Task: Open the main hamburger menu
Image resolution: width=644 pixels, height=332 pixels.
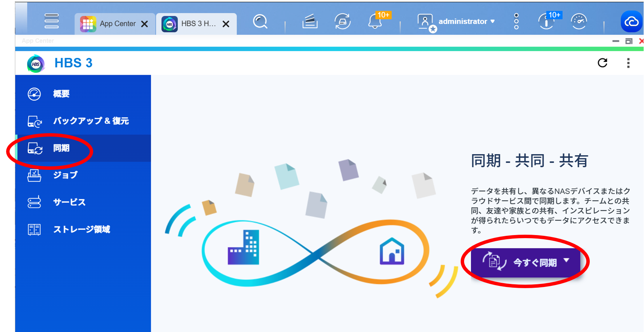Action: click(52, 21)
